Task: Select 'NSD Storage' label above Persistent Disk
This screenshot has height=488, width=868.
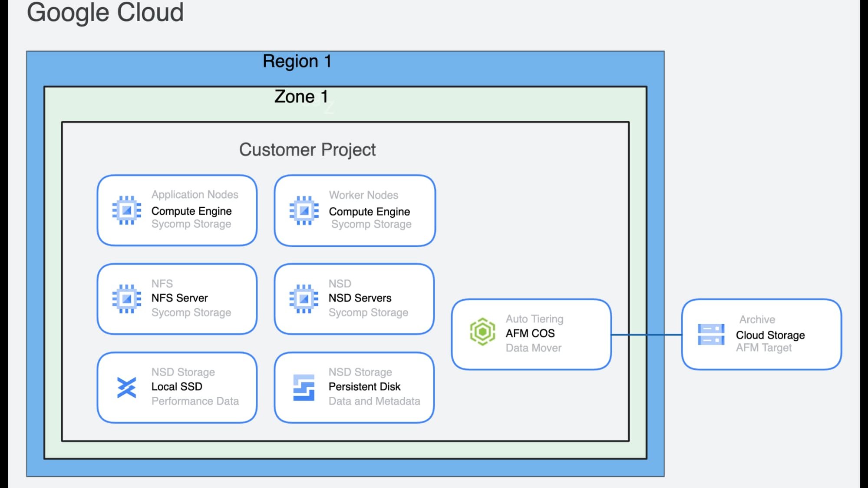Action: (360, 372)
